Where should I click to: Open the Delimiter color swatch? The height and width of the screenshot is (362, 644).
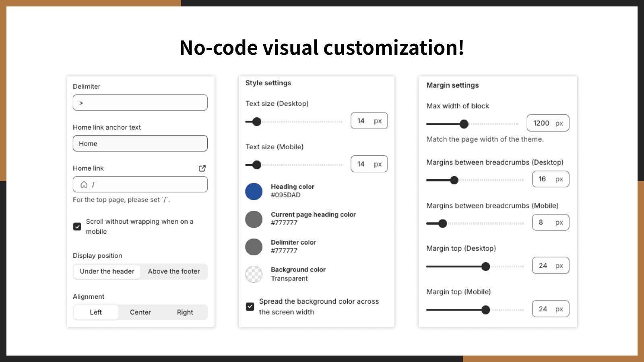pyautogui.click(x=254, y=247)
